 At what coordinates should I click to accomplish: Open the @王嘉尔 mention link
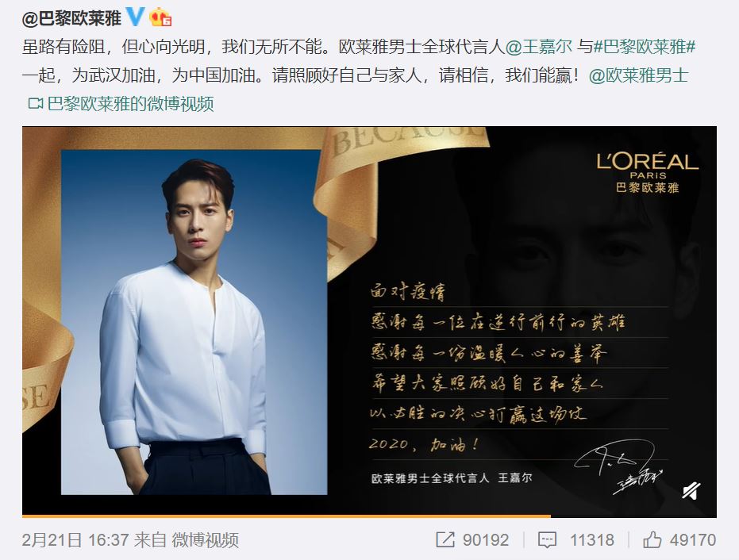pos(539,47)
